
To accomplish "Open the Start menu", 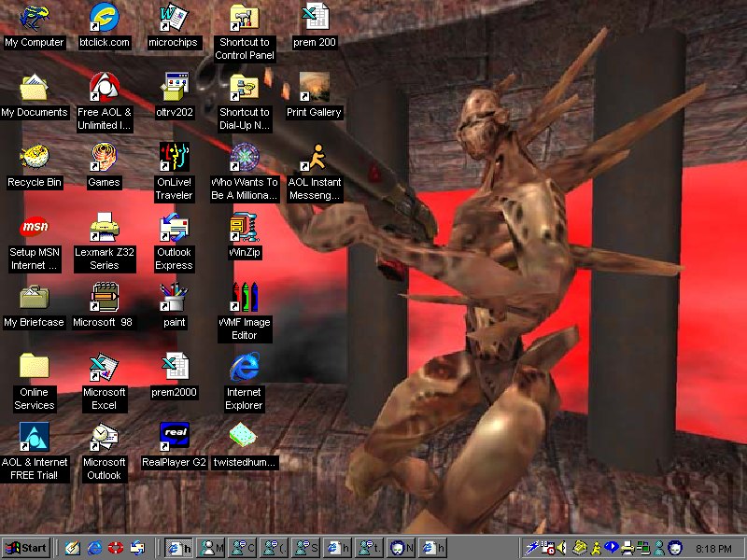I will pyautogui.click(x=26, y=548).
